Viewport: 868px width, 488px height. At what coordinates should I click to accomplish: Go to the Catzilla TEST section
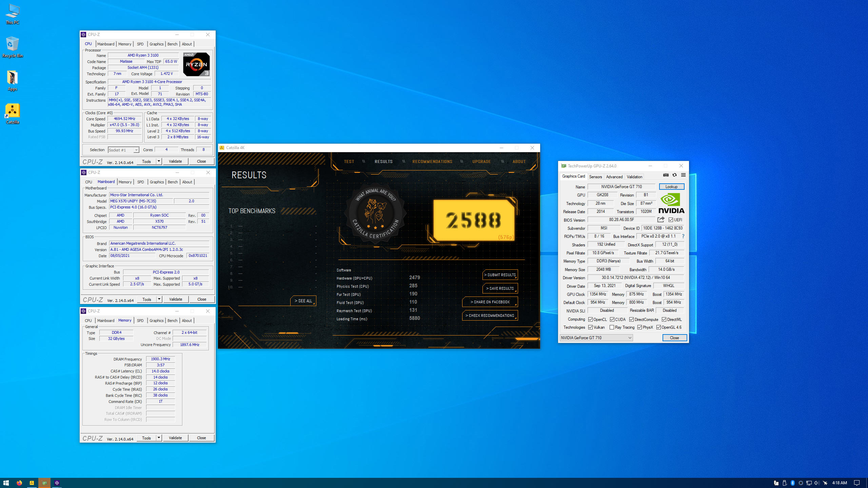tap(349, 162)
